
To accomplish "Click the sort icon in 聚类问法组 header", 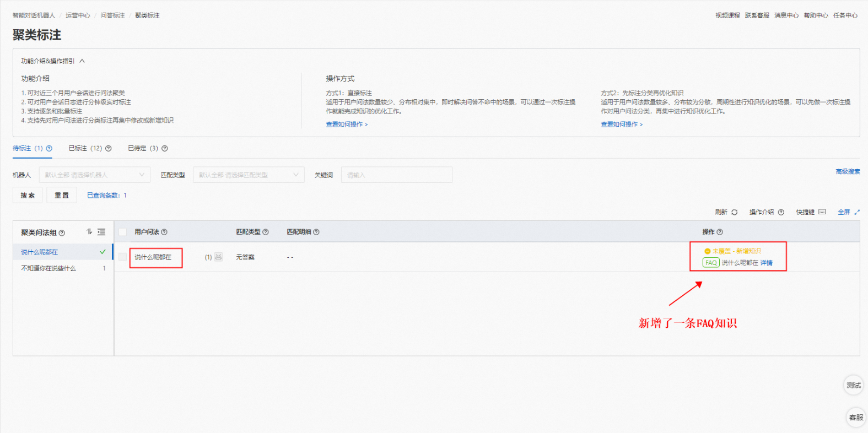I will coord(89,232).
